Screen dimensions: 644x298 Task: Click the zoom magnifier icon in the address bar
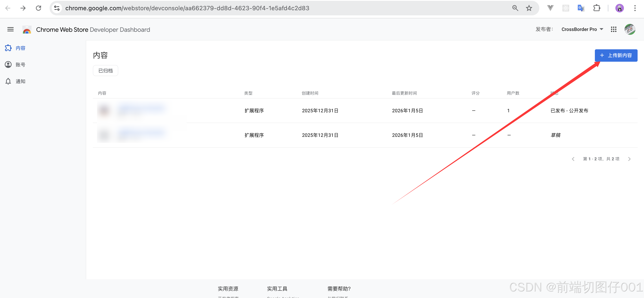[x=515, y=8]
